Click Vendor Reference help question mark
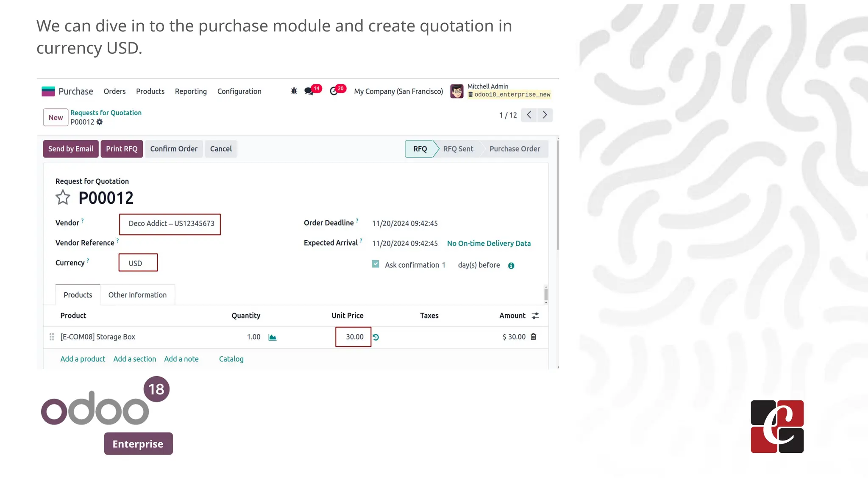 118,241
